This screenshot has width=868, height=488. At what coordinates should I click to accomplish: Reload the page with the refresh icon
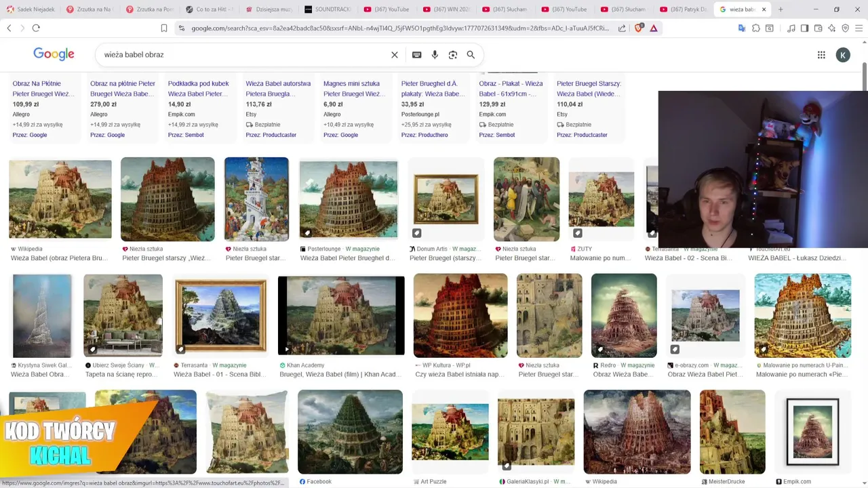(36, 28)
